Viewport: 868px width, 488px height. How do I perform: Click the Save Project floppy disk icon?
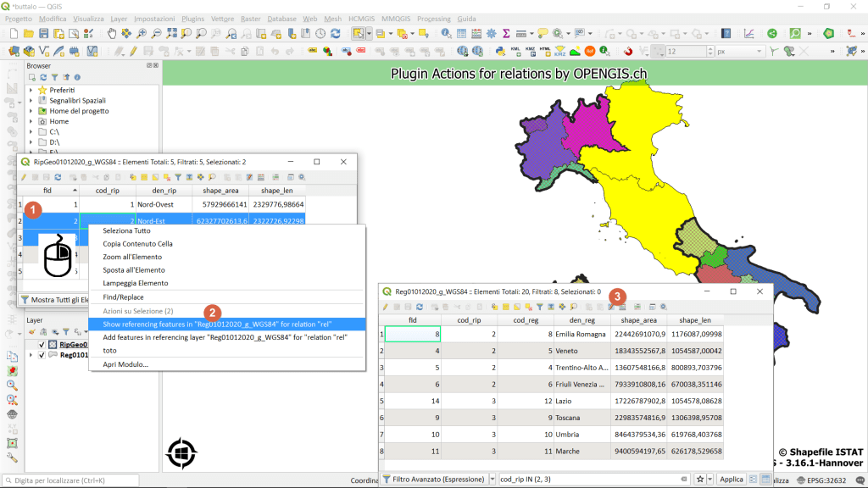[x=42, y=34]
